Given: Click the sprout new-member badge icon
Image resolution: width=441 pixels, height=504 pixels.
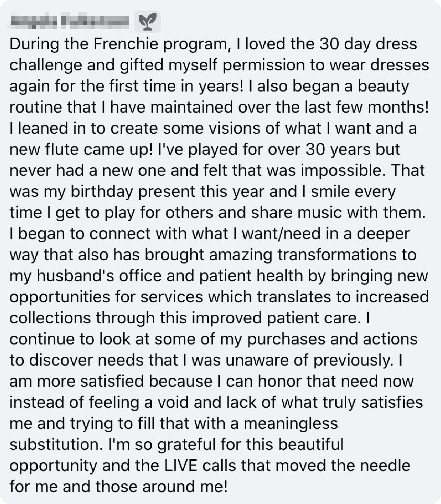Looking at the screenshot, I should click(x=147, y=21).
